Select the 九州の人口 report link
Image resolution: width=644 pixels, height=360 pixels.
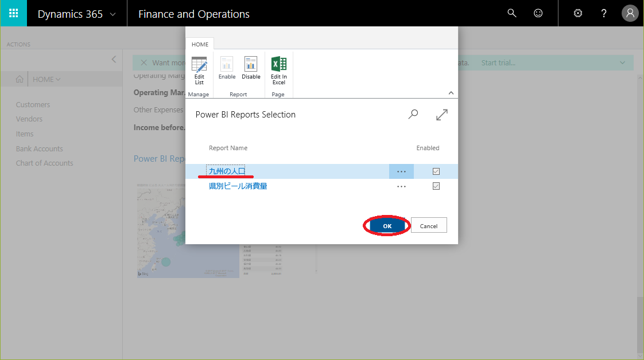tap(227, 171)
